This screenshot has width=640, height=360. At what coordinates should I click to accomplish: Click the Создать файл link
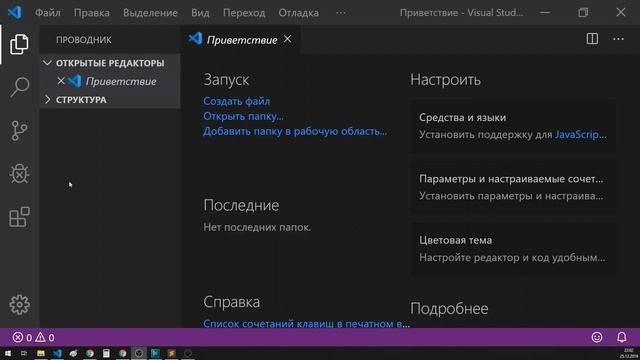pyautogui.click(x=236, y=101)
